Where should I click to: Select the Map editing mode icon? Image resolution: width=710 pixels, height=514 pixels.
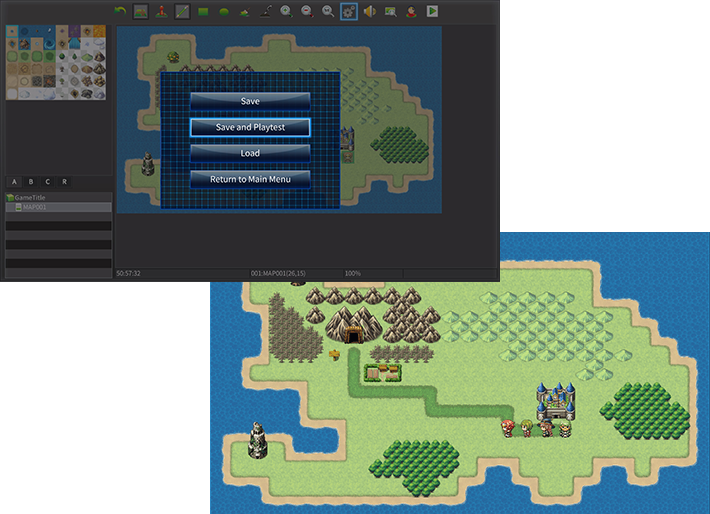click(141, 11)
